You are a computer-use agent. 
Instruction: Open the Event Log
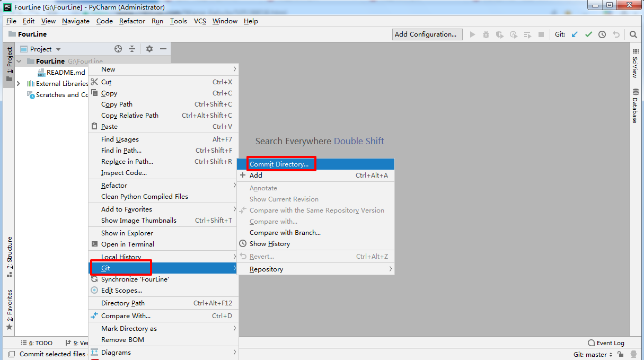click(x=606, y=343)
